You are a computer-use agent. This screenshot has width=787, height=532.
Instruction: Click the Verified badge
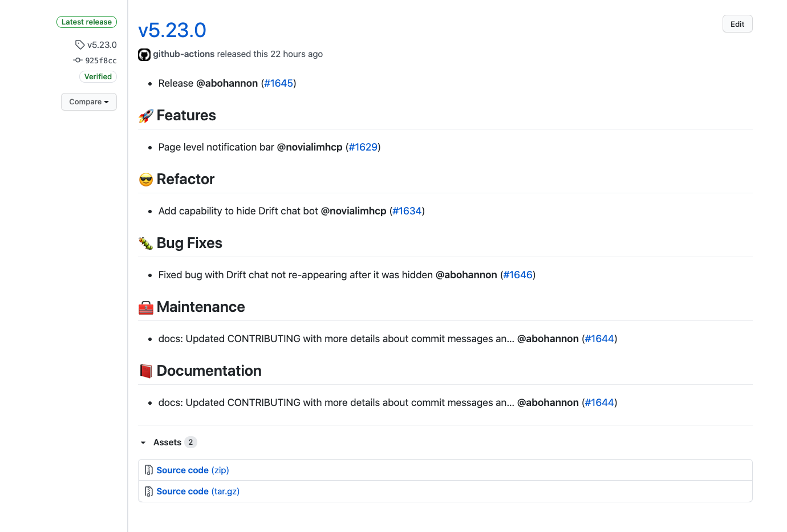coord(98,76)
